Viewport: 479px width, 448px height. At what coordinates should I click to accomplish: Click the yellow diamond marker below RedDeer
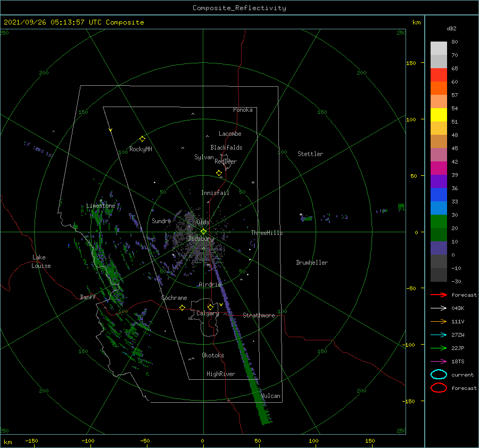click(x=219, y=173)
